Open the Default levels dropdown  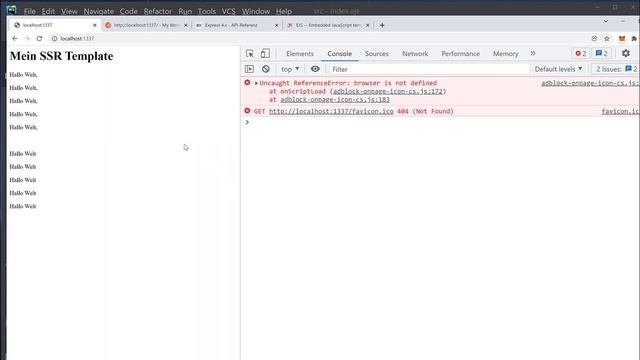point(558,69)
